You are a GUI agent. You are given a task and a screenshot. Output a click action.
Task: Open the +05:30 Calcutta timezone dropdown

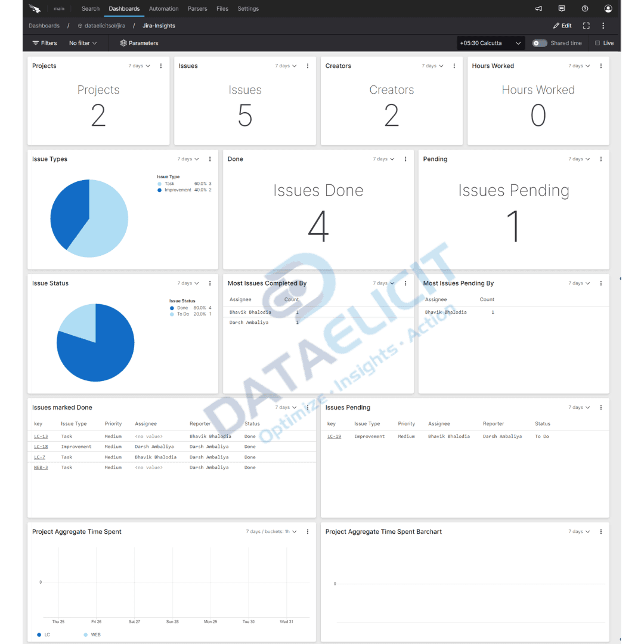(490, 43)
